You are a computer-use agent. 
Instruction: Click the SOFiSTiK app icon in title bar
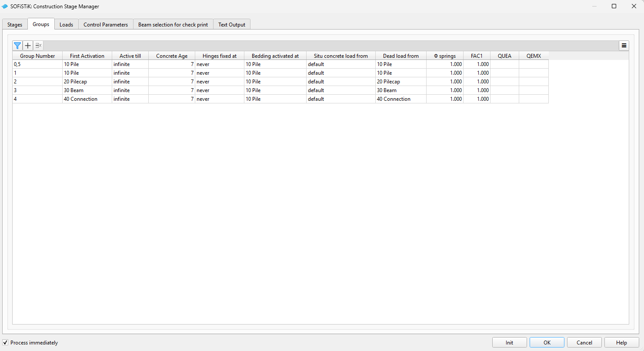5,7
